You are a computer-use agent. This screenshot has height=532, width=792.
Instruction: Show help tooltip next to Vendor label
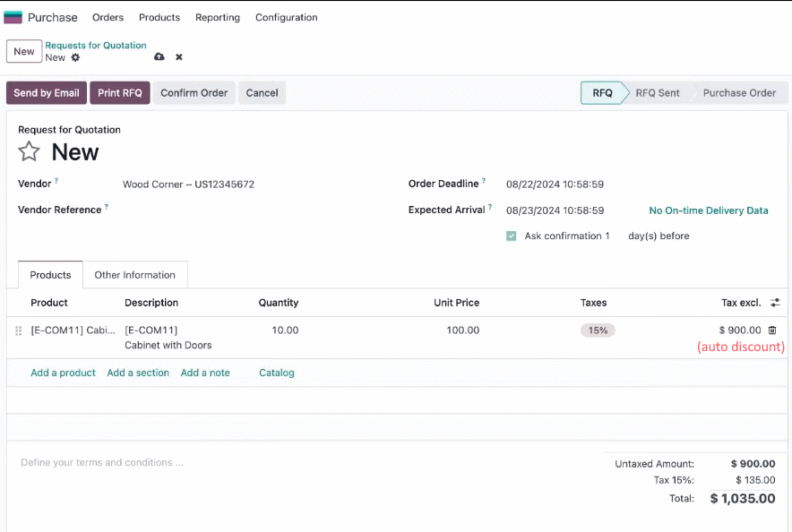(56, 180)
